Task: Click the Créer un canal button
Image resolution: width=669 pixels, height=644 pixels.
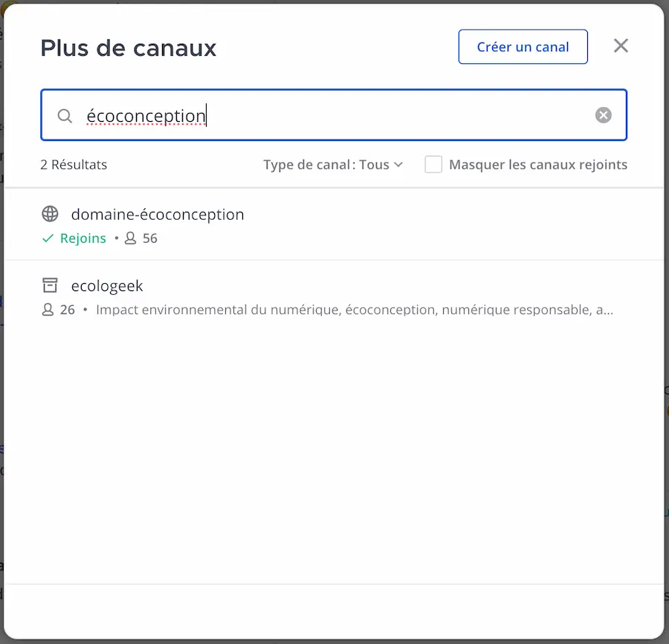Action: coord(523,46)
